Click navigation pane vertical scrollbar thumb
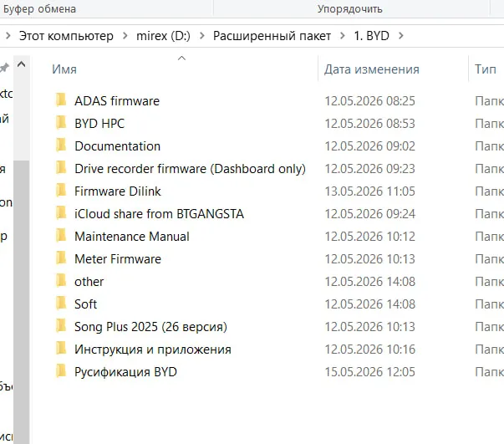Viewport: 504px width, 444px height. click(x=21, y=302)
